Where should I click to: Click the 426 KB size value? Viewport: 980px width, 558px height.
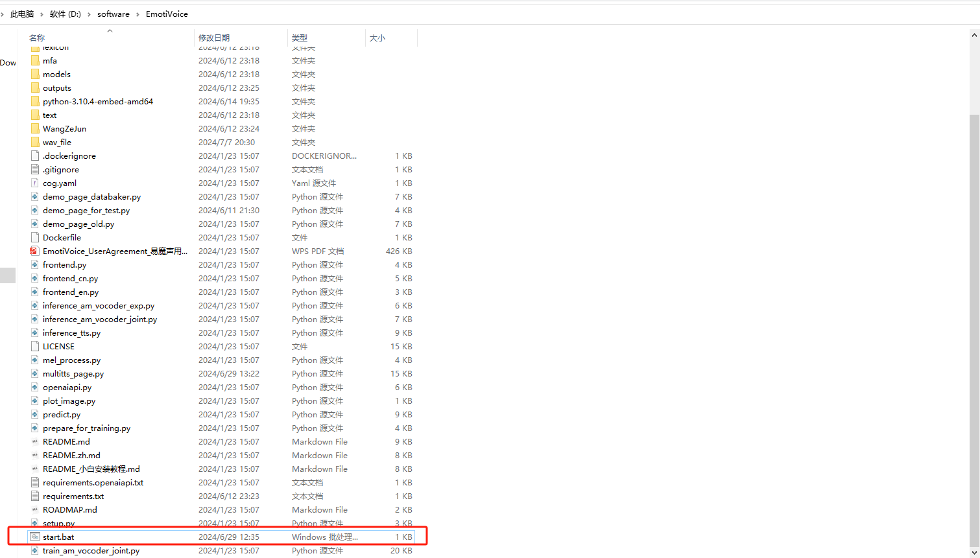(399, 251)
